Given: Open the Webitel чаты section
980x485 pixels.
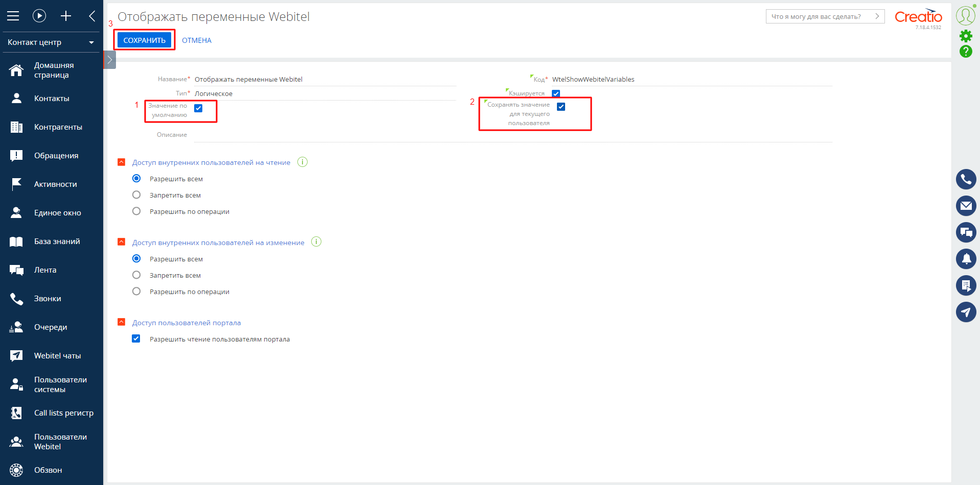Looking at the screenshot, I should coord(52,356).
